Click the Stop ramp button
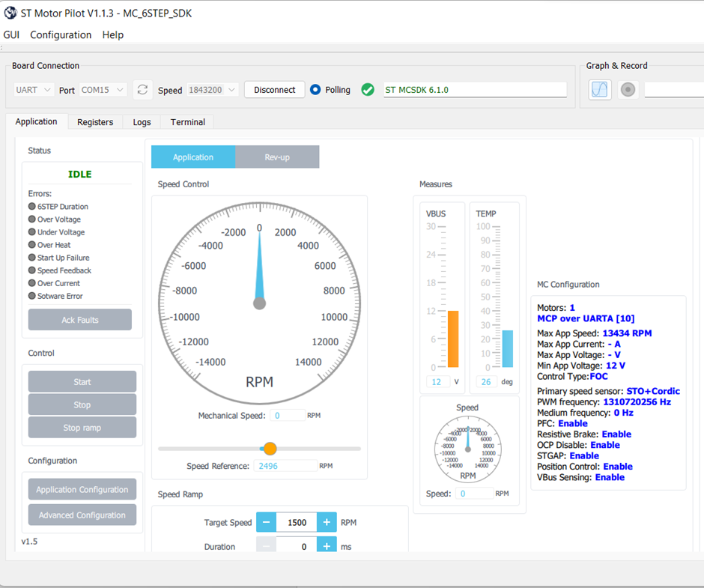Viewport: 704px width, 588px height. (82, 428)
